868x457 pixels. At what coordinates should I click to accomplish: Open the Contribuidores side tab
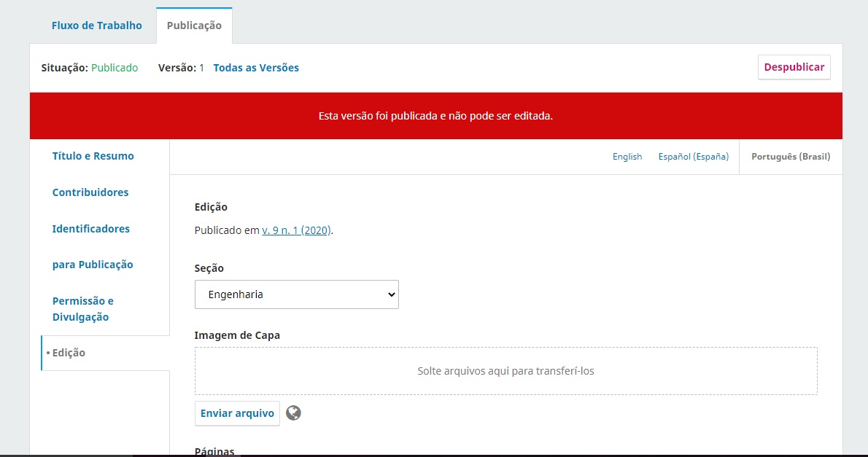click(90, 192)
